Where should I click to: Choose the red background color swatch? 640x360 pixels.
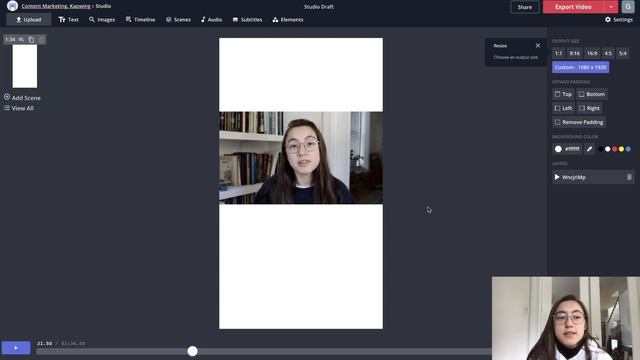[x=614, y=149]
